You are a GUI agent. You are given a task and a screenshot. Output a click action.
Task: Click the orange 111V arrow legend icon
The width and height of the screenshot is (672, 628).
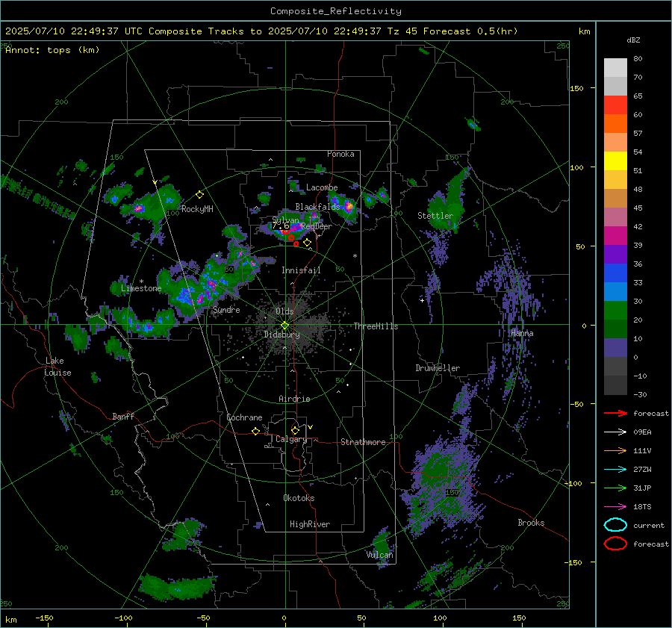point(615,450)
